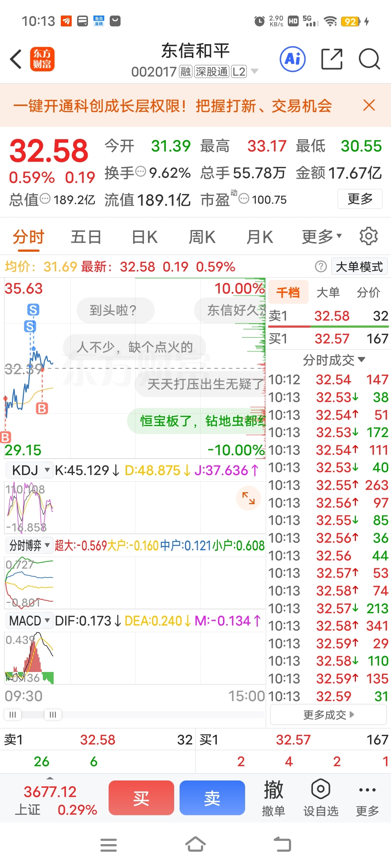Open 撤单 cancel order icon
The image size is (391, 868).
(273, 799)
